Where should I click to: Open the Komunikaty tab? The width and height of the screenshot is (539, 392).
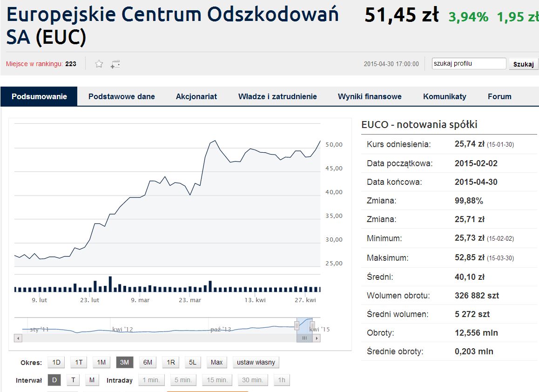(445, 97)
